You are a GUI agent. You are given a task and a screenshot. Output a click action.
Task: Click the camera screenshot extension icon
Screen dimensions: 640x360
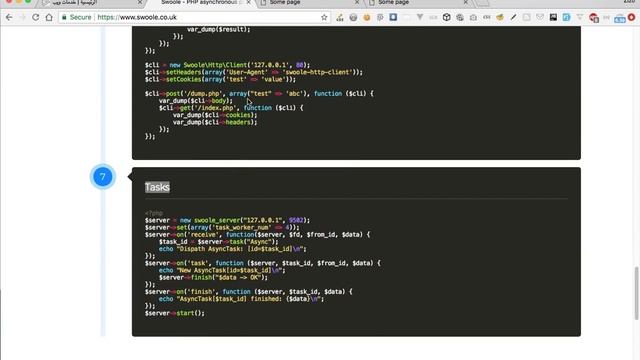(x=473, y=18)
